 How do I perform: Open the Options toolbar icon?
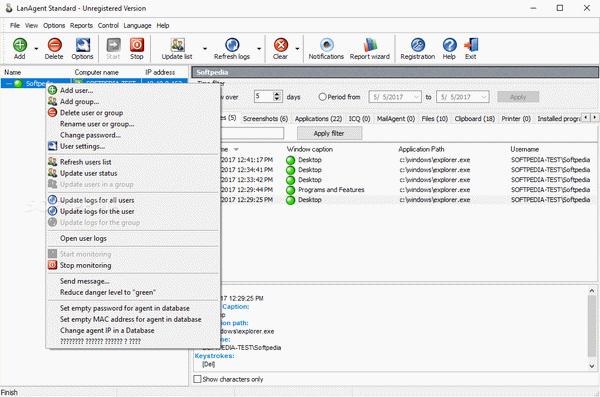click(82, 45)
